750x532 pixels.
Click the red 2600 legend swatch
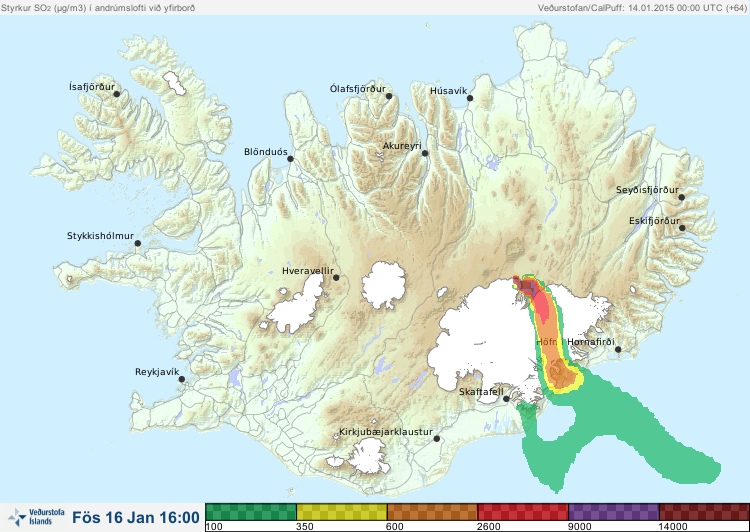click(523, 512)
